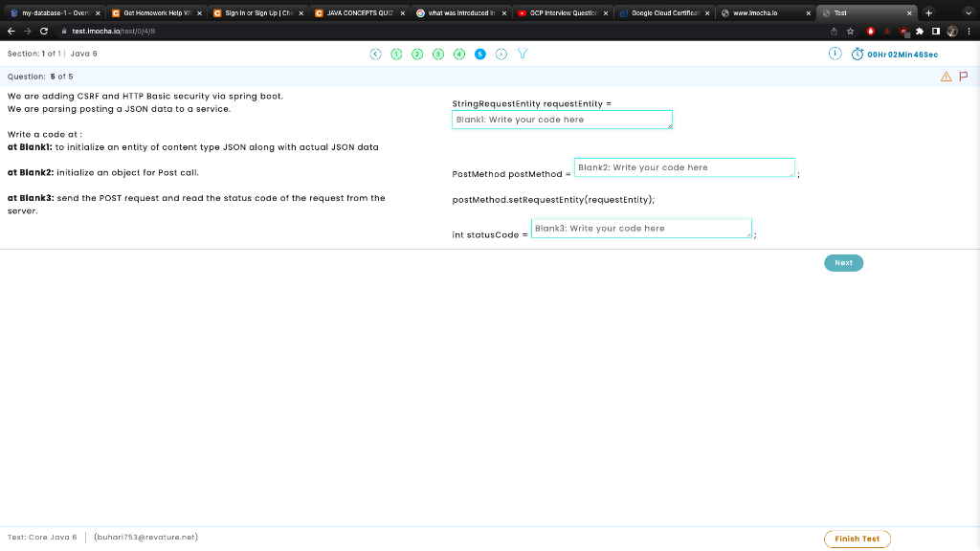The image size is (980, 551).
Task: Open new browser tab
Action: pos(928,13)
